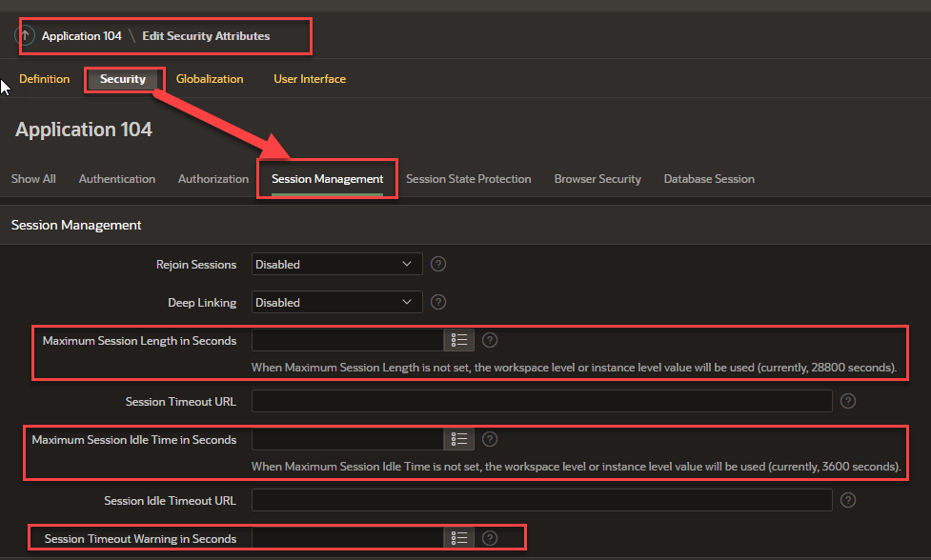931x560 pixels.
Task: Open help for Session Timeout URL
Action: point(848,401)
